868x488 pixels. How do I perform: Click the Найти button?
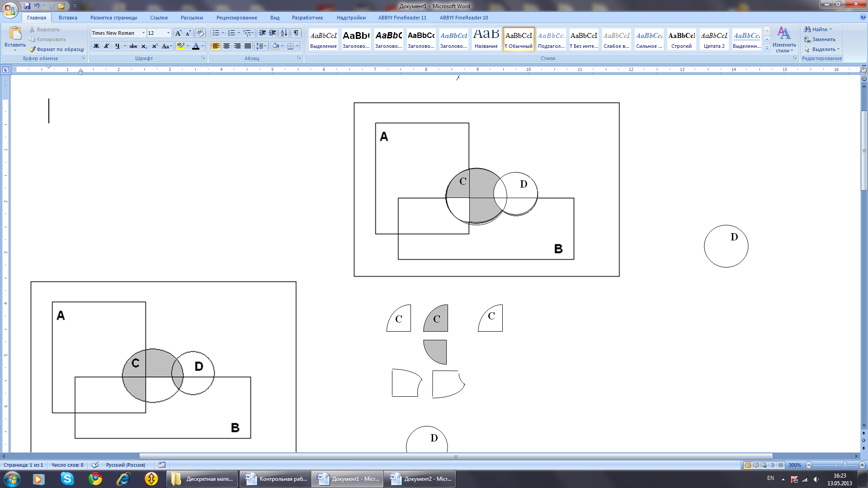[819, 29]
